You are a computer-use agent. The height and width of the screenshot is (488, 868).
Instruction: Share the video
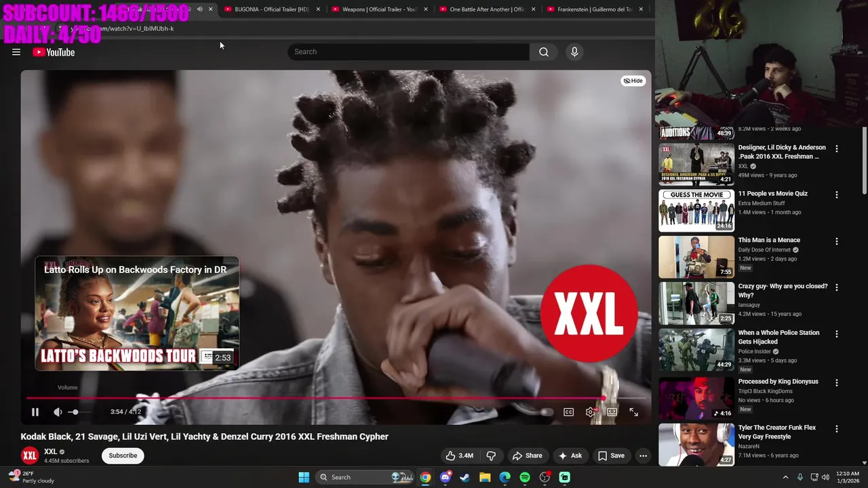point(528,455)
